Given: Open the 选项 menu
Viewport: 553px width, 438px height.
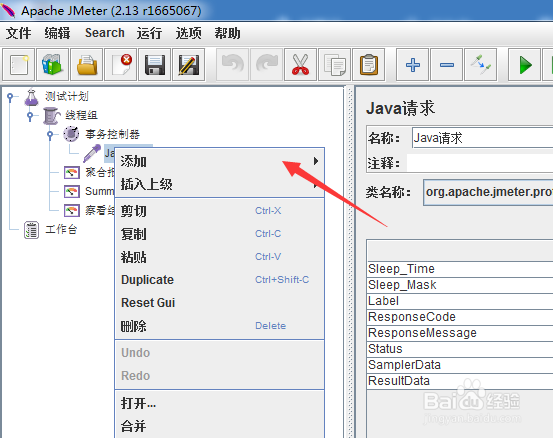Looking at the screenshot, I should pos(189,33).
